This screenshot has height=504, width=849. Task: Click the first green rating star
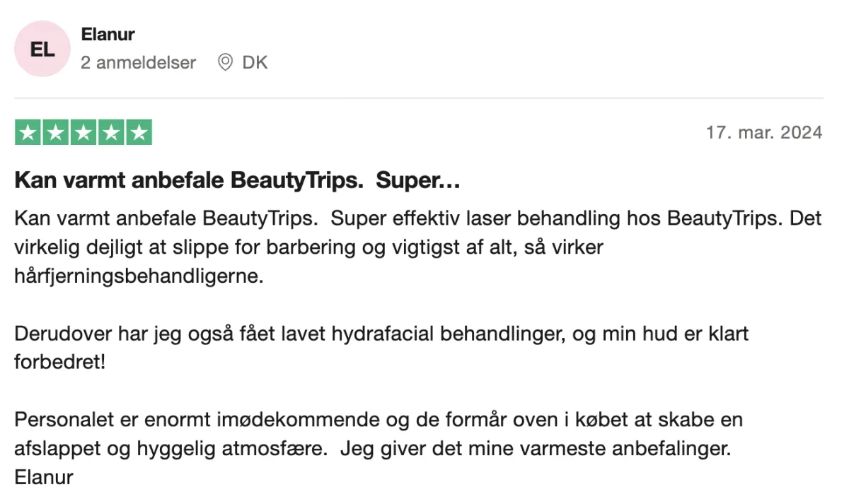coord(28,133)
